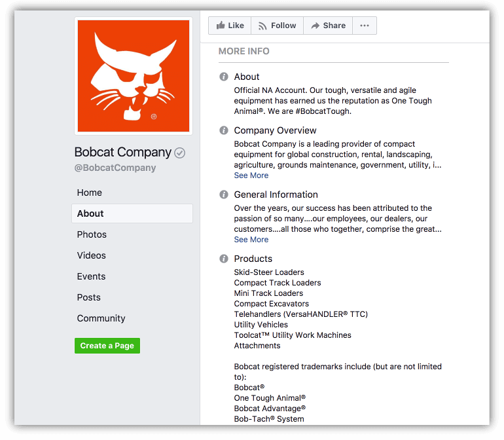Click the Company Overview info icon
This screenshot has height=440, width=504.
click(x=224, y=130)
